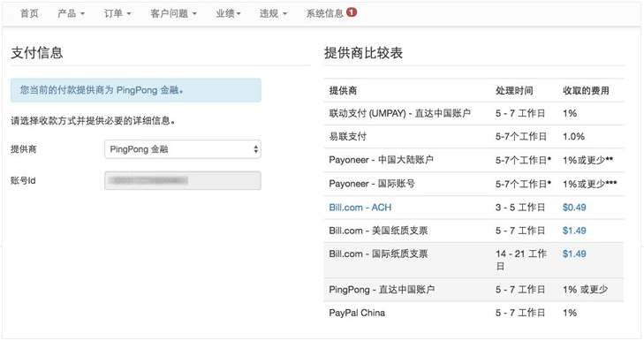Click the red notification badge showing 1
The image size is (644, 341).
pyautogui.click(x=352, y=12)
